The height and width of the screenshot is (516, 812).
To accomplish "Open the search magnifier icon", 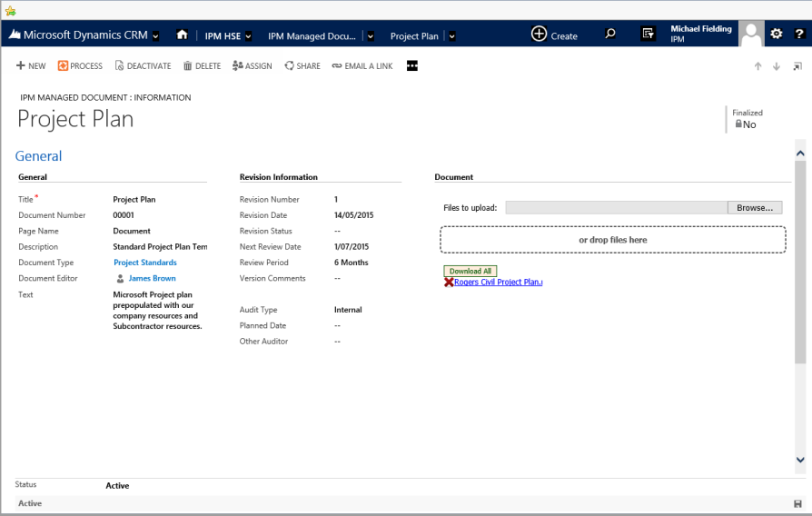I will coord(610,35).
